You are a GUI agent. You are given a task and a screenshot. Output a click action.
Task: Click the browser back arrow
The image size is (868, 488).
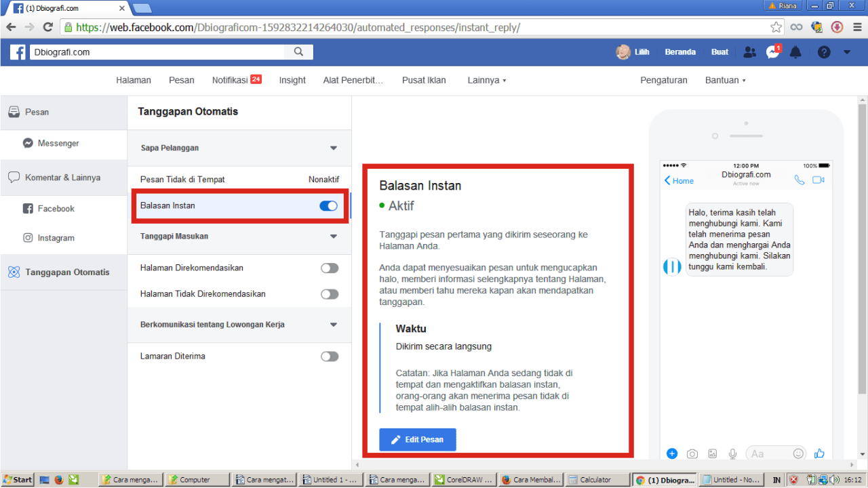(11, 27)
